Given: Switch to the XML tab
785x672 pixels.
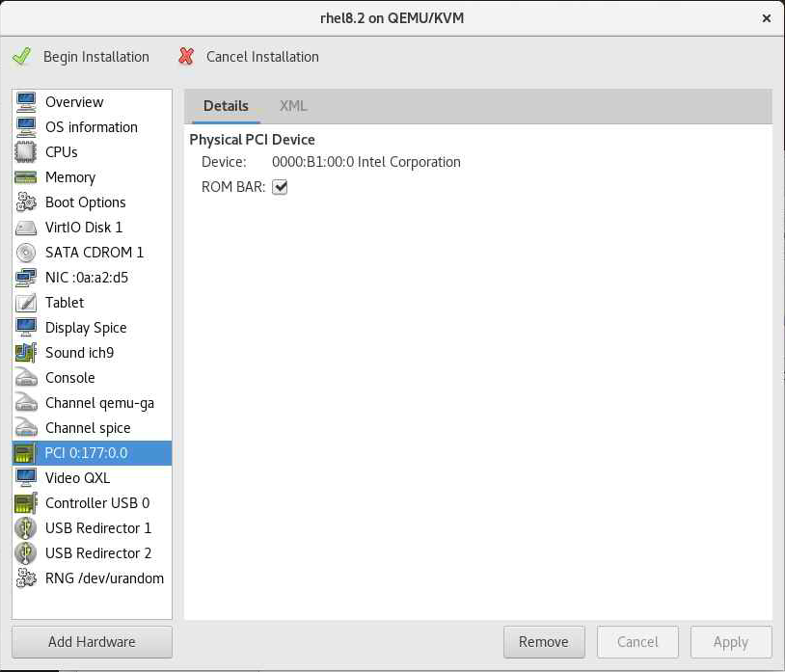Looking at the screenshot, I should [293, 106].
